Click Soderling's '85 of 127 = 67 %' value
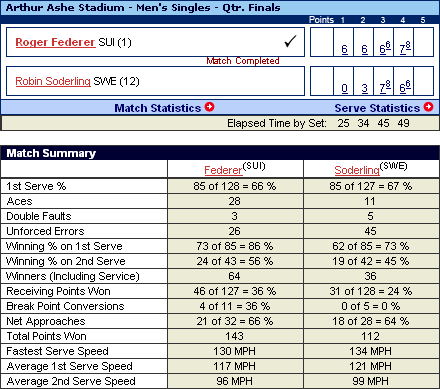 point(371,186)
